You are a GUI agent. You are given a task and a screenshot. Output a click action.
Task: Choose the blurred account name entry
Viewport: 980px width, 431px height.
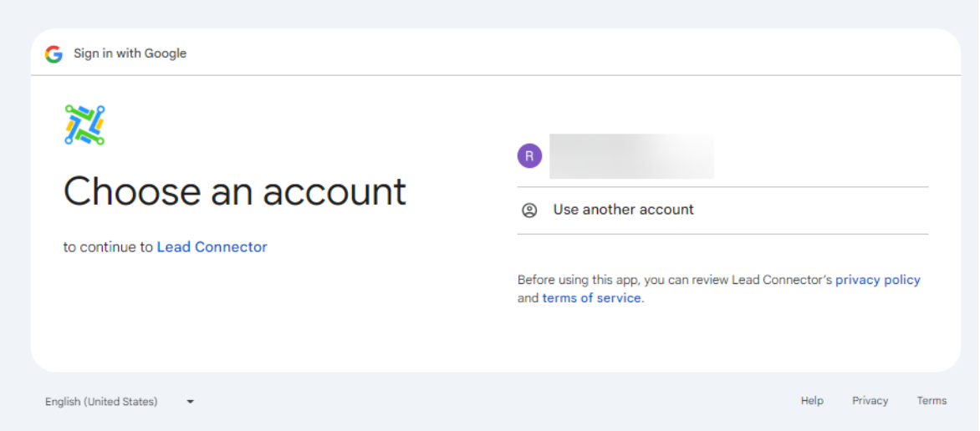[631, 156]
